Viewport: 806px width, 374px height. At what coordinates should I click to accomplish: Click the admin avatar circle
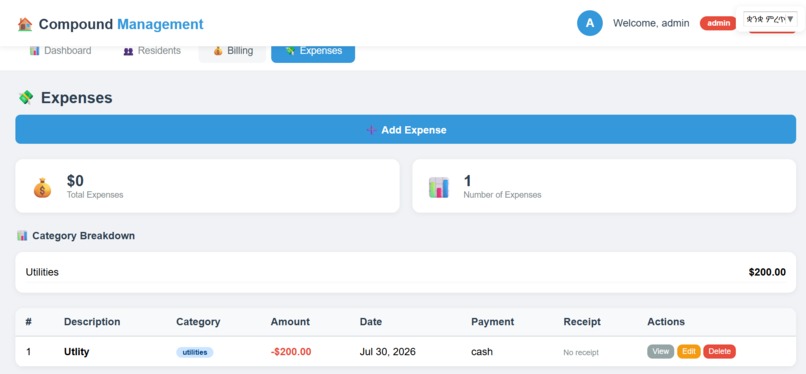(x=590, y=23)
